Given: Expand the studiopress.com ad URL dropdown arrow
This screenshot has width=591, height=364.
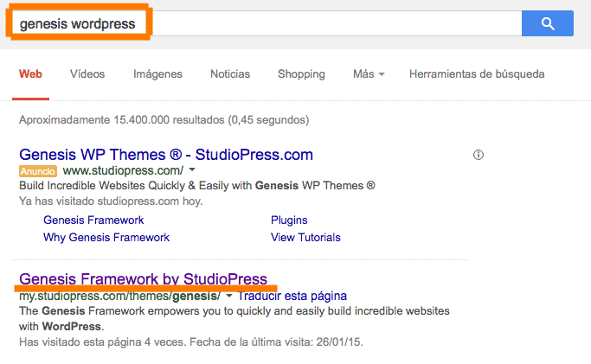Looking at the screenshot, I should coord(192,169).
